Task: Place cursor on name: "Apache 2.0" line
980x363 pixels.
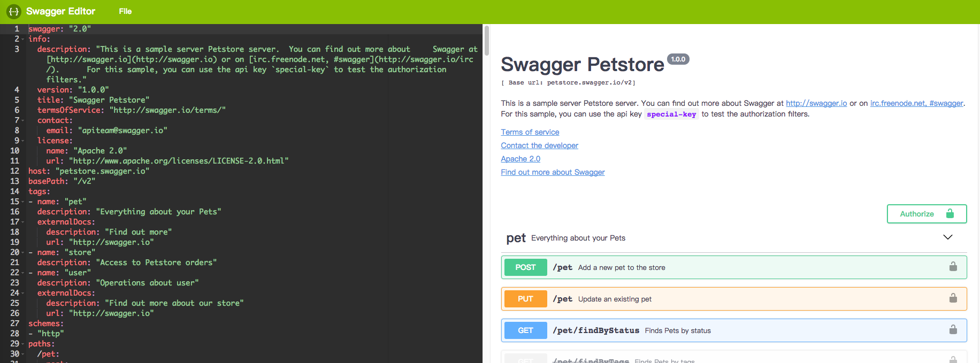Action: point(86,151)
